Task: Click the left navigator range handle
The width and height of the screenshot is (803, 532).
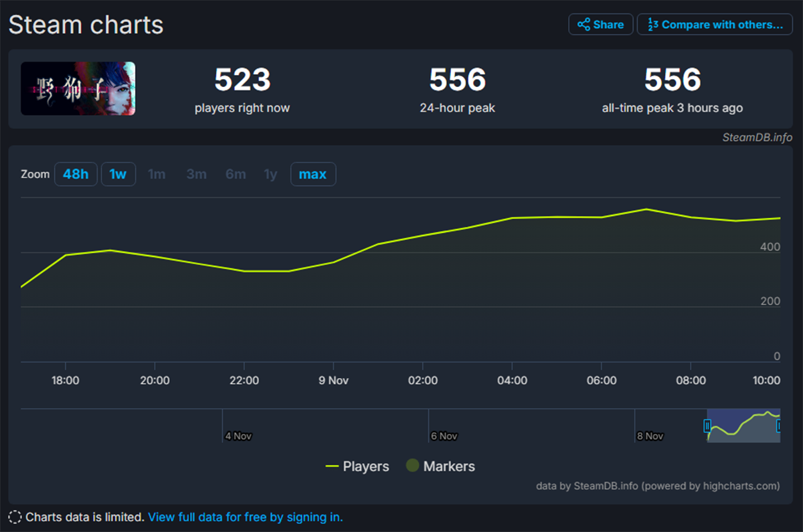Action: pos(707,426)
